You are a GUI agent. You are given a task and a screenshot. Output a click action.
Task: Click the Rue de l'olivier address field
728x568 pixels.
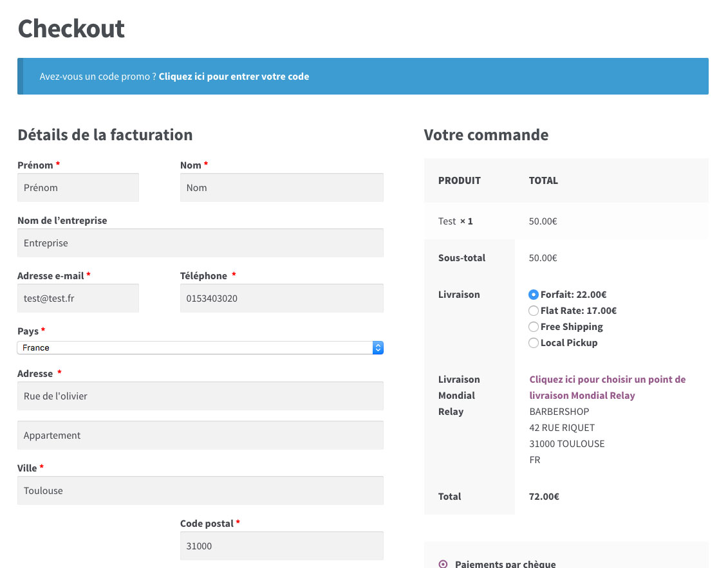coord(200,396)
